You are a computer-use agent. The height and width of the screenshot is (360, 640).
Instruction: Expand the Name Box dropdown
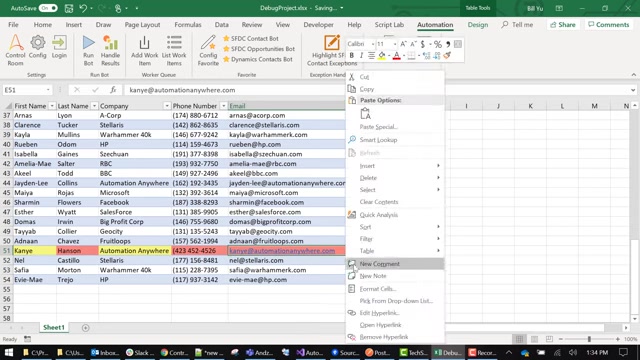[x=48, y=90]
